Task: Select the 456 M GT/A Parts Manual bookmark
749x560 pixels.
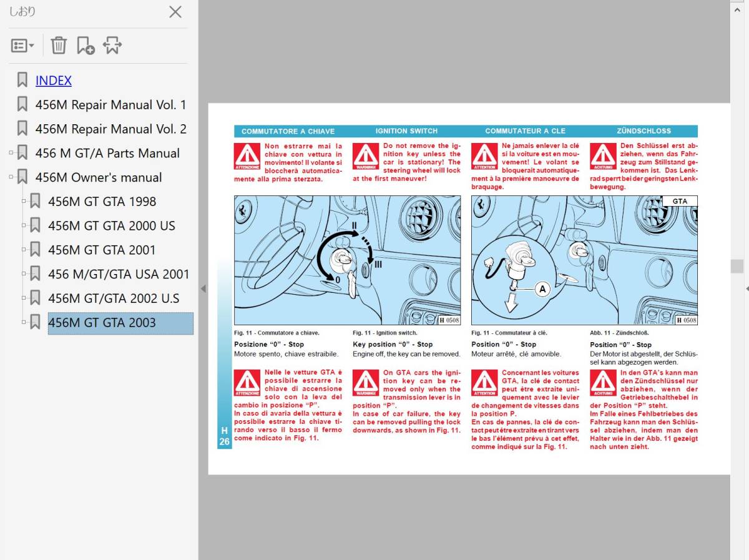Action: click(107, 153)
